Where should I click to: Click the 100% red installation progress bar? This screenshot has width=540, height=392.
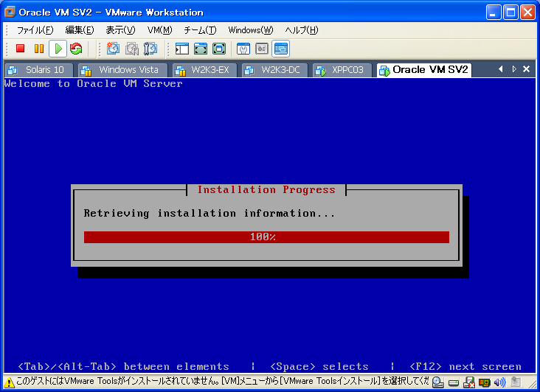(x=266, y=237)
